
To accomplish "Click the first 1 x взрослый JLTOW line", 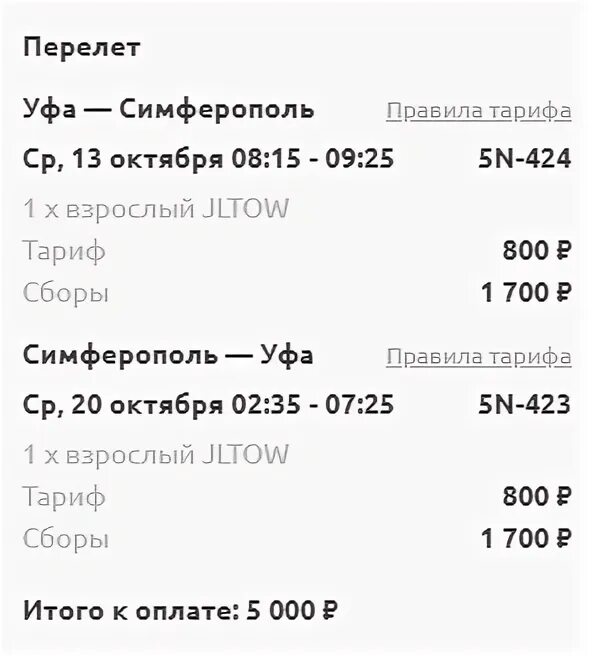I will 156,209.
